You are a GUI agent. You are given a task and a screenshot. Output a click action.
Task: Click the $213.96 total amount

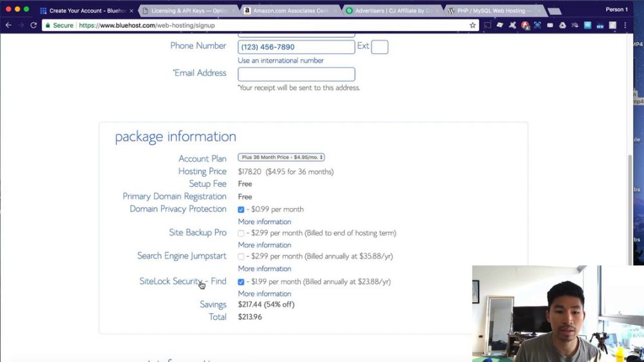[x=250, y=317]
